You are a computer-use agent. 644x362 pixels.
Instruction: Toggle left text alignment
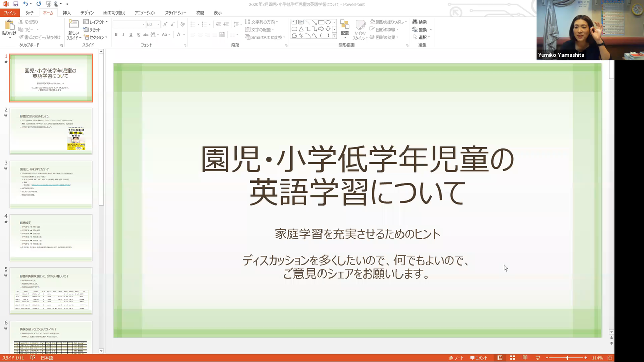pos(193,35)
